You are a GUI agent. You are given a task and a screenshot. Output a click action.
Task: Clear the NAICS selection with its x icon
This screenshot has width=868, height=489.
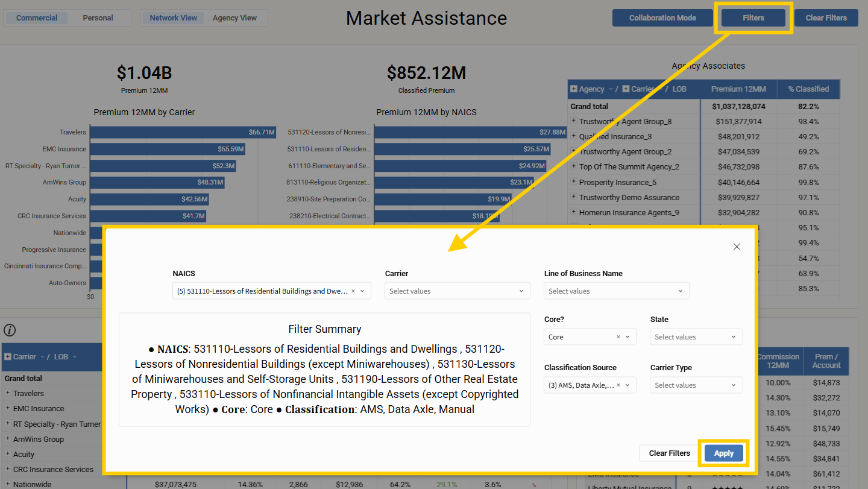click(353, 291)
